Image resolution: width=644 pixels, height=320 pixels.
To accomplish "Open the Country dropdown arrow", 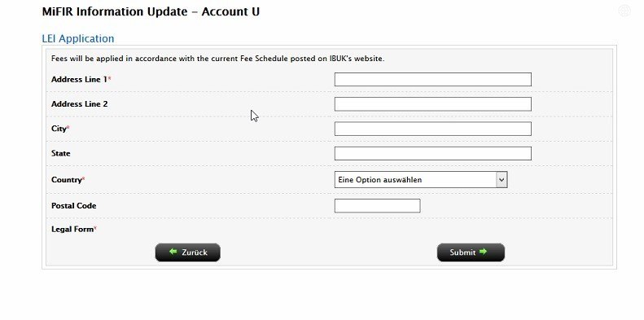I will [502, 180].
